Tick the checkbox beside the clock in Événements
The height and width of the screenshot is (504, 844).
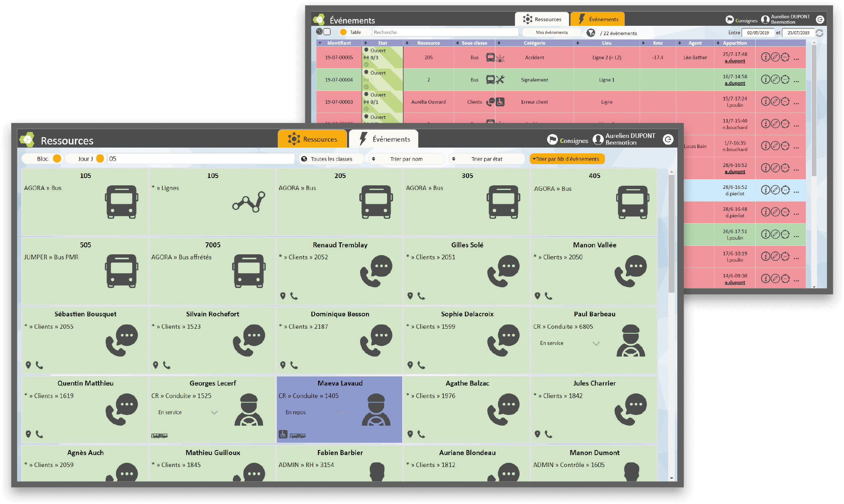[x=327, y=32]
